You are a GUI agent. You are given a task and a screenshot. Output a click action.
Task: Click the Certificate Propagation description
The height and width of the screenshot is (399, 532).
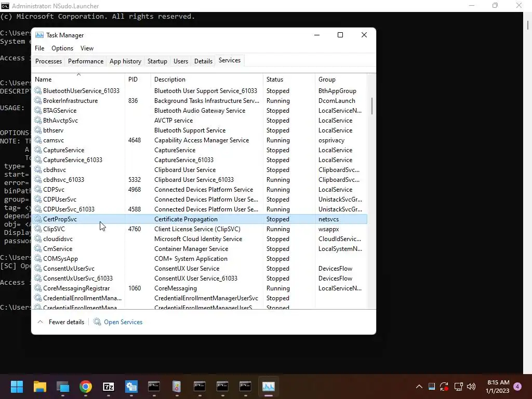(186, 219)
